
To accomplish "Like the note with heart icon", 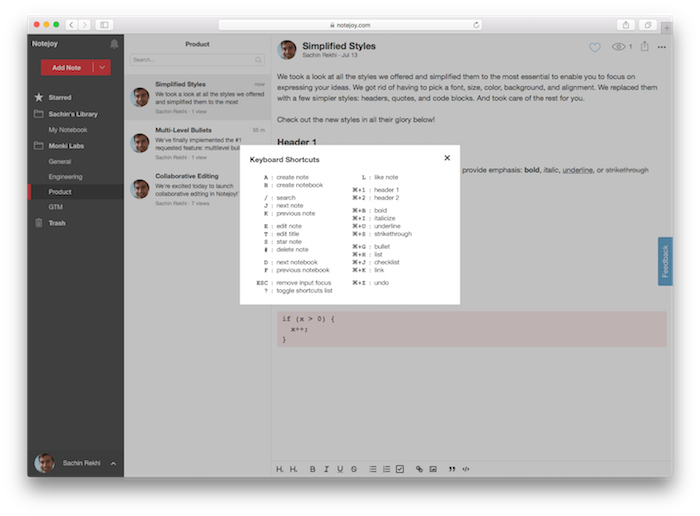I will 595,47.
